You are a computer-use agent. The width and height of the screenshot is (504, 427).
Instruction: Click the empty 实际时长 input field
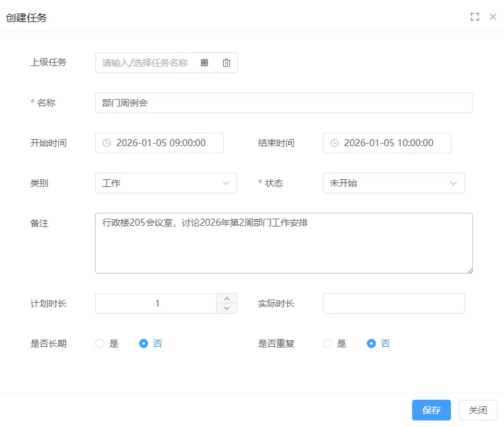click(x=393, y=303)
